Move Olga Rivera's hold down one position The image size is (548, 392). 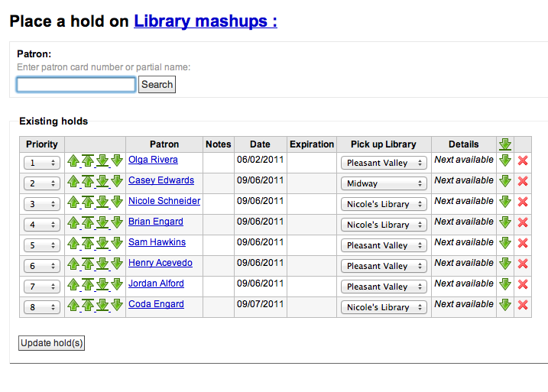click(x=117, y=160)
